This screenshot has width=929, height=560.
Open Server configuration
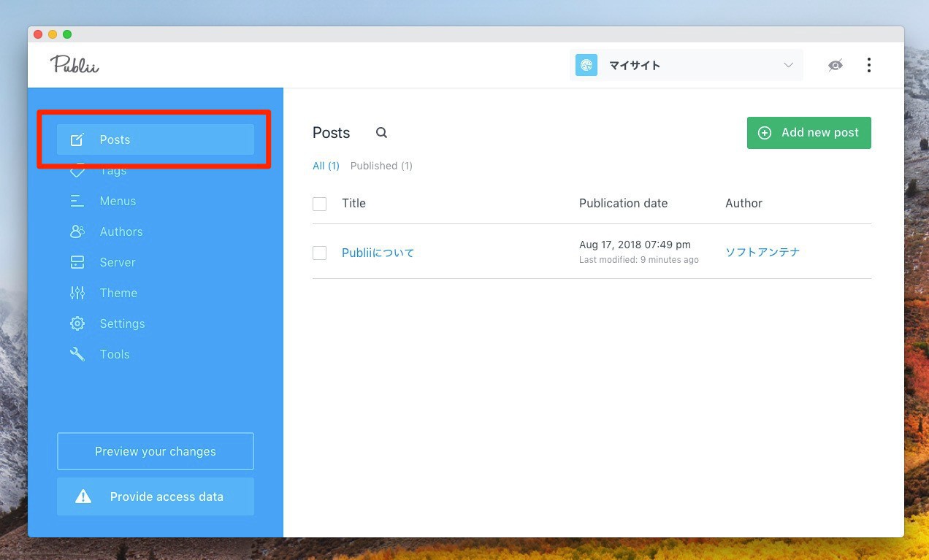(118, 262)
